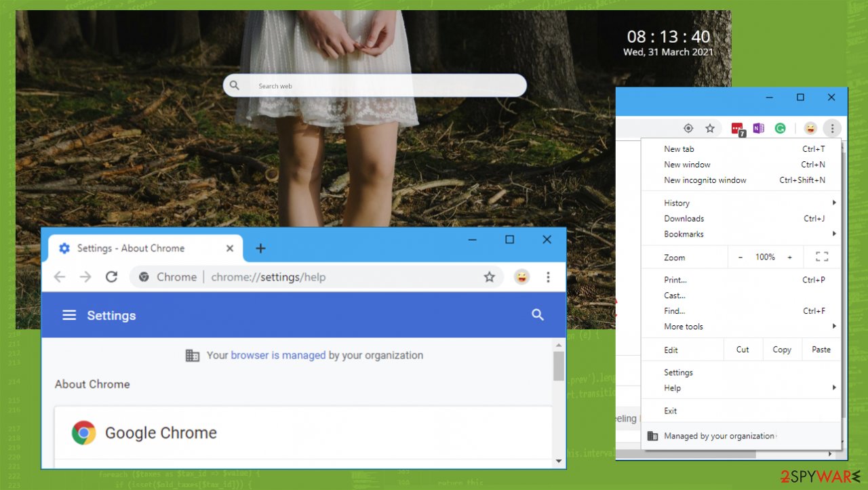Click the location target icon in right toolbar
The width and height of the screenshot is (868, 490).
pos(688,128)
